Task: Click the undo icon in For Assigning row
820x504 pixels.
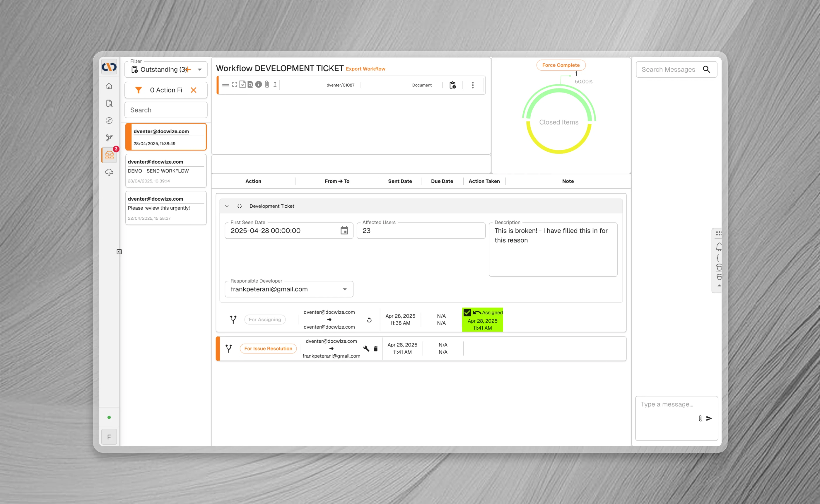Action: (x=369, y=320)
